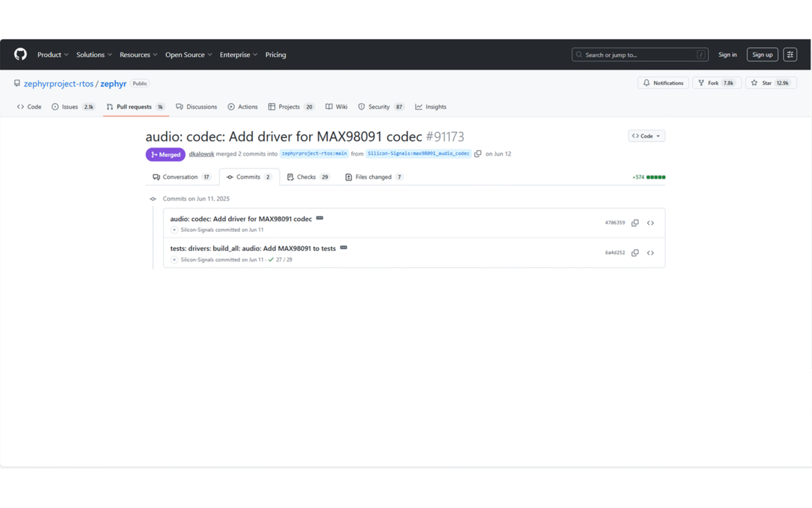Open commit titled audio: codec: Add driver
The height and width of the screenshot is (508, 812).
[x=241, y=219]
